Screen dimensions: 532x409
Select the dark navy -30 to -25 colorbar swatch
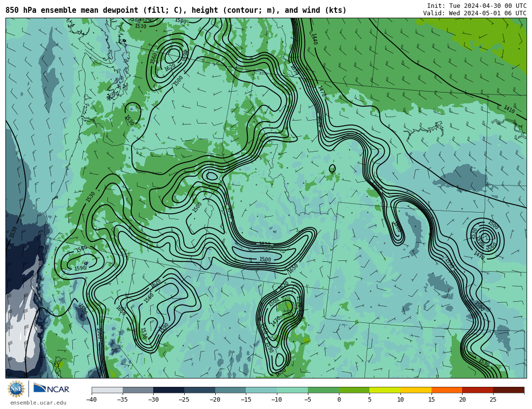[x=169, y=390]
